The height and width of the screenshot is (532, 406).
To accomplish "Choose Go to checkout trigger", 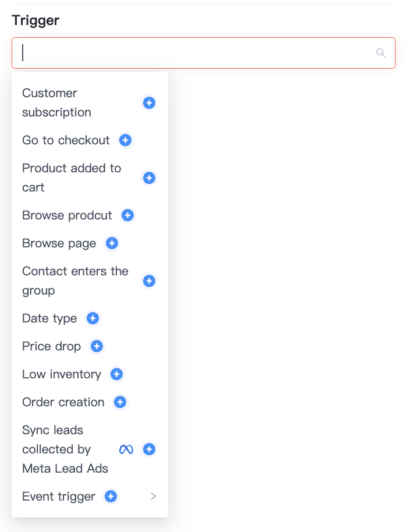I will coord(90,140).
